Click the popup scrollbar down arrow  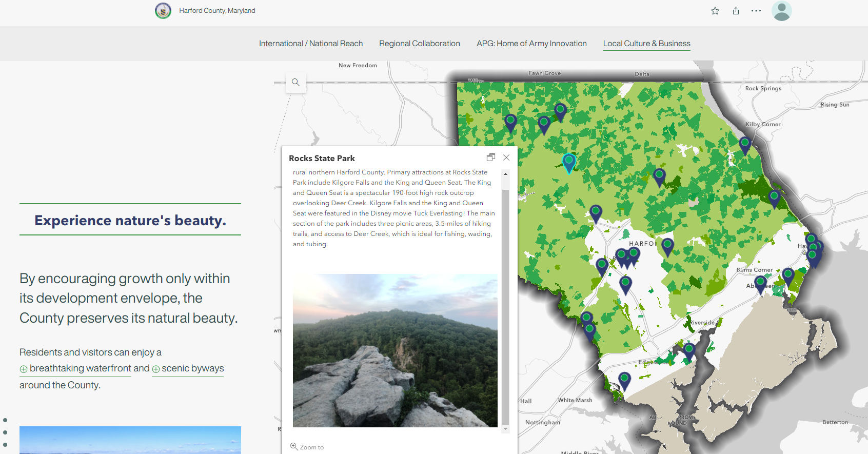click(x=505, y=429)
